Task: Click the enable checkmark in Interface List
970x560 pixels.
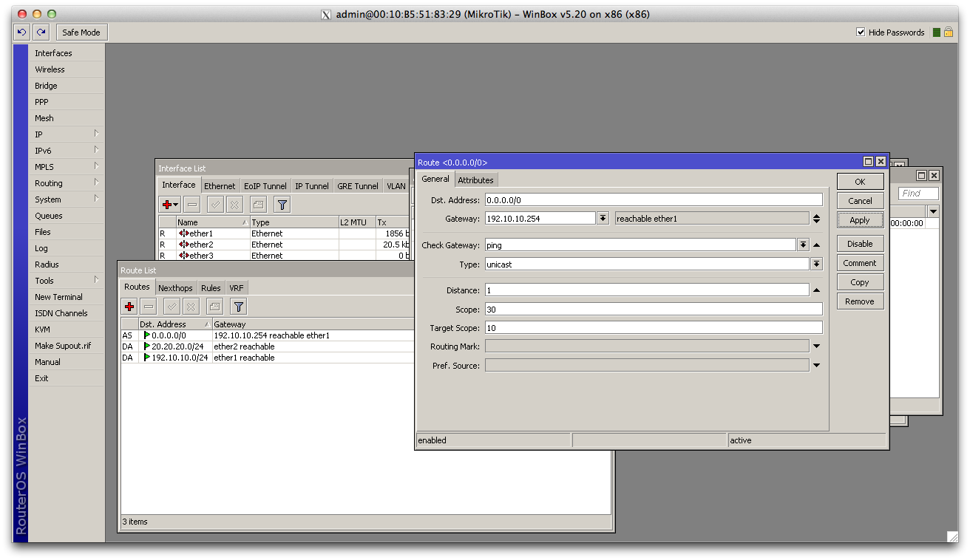Action: point(215,204)
